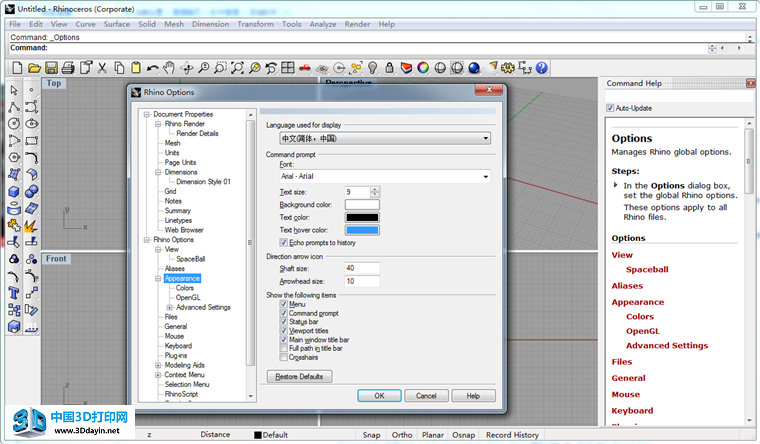The image size is (760, 444).
Task: Uncheck the Menu checkbox
Action: [x=284, y=304]
